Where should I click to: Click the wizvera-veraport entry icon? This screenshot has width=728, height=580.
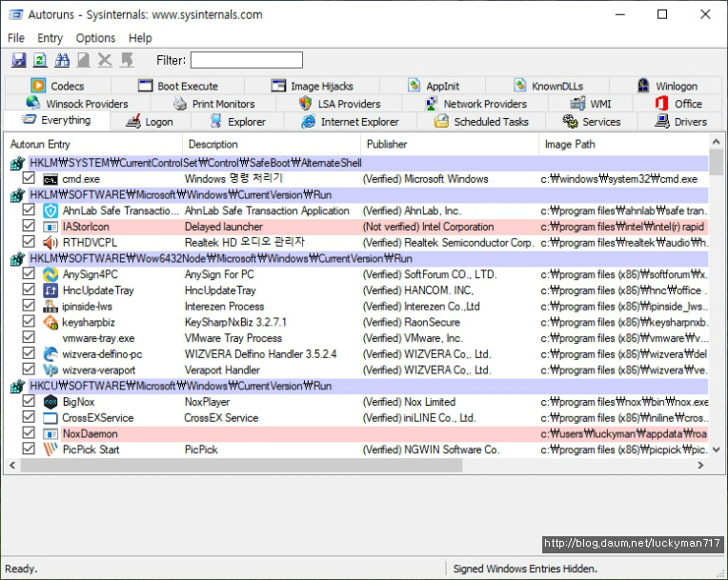pos(51,370)
